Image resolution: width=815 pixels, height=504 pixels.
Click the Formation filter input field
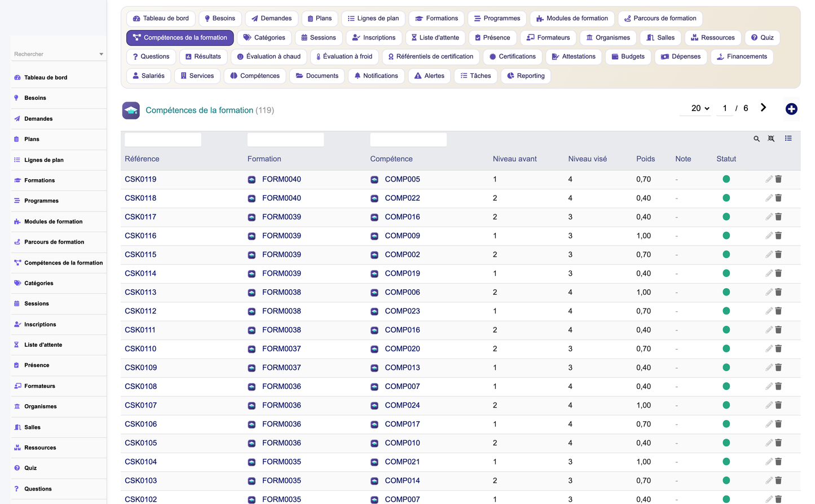(x=285, y=140)
